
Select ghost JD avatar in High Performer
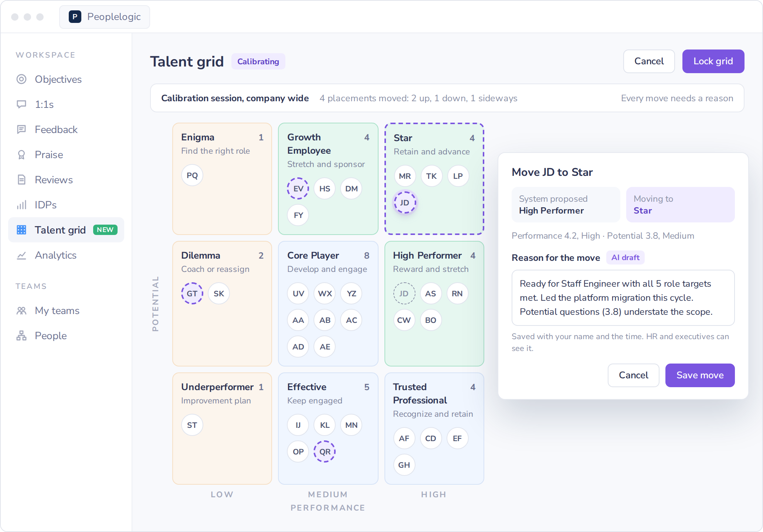(404, 293)
